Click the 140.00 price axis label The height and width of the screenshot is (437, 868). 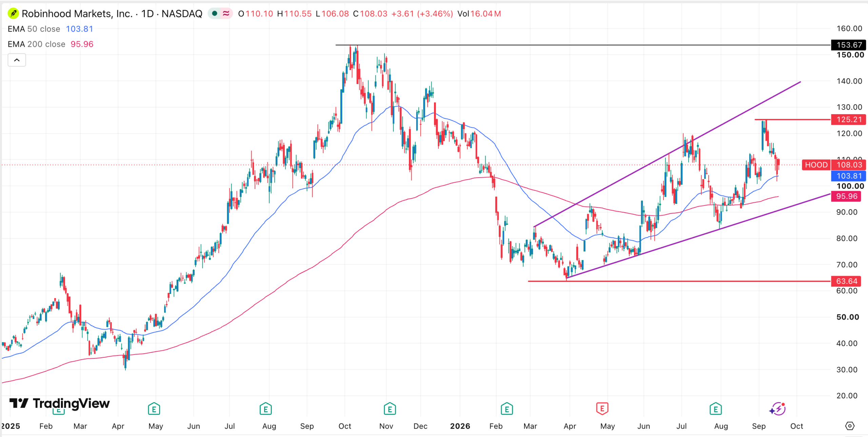tap(849, 81)
